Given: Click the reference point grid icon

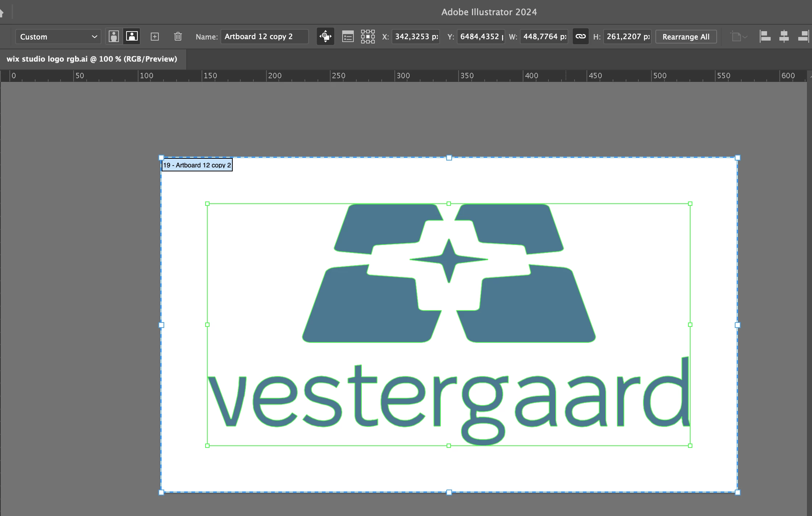Looking at the screenshot, I should 368,37.
